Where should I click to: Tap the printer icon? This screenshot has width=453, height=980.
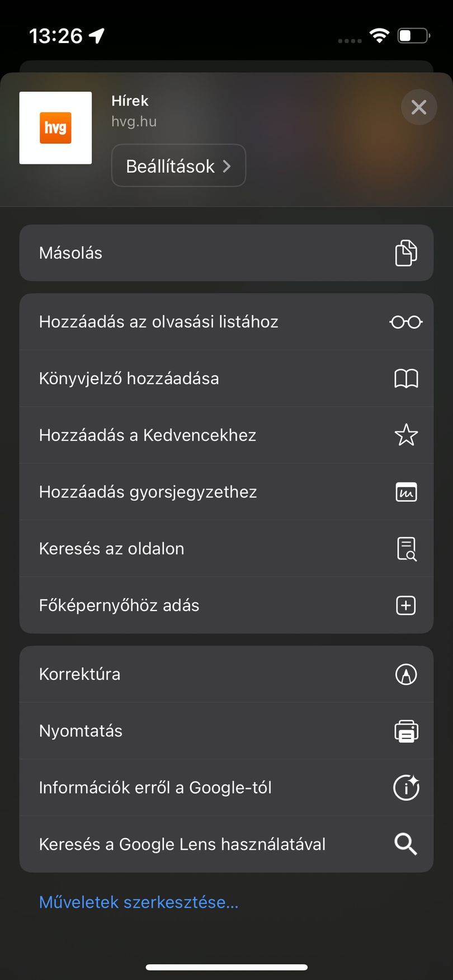406,731
